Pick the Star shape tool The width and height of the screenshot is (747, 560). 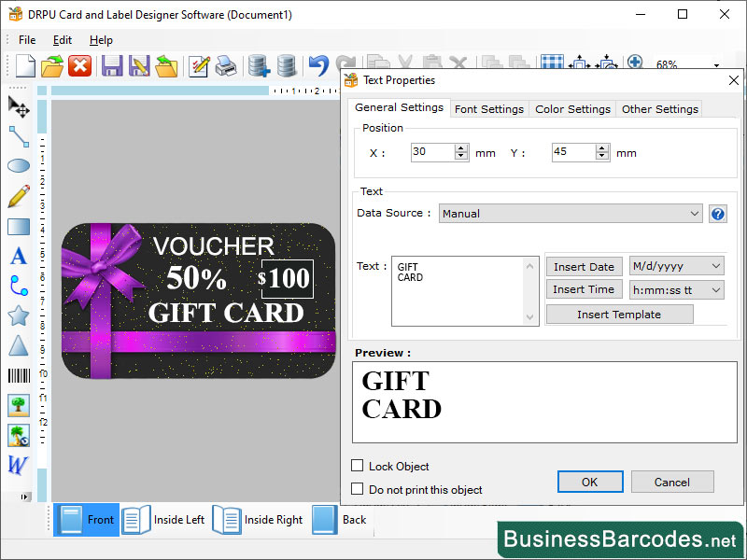coord(20,315)
